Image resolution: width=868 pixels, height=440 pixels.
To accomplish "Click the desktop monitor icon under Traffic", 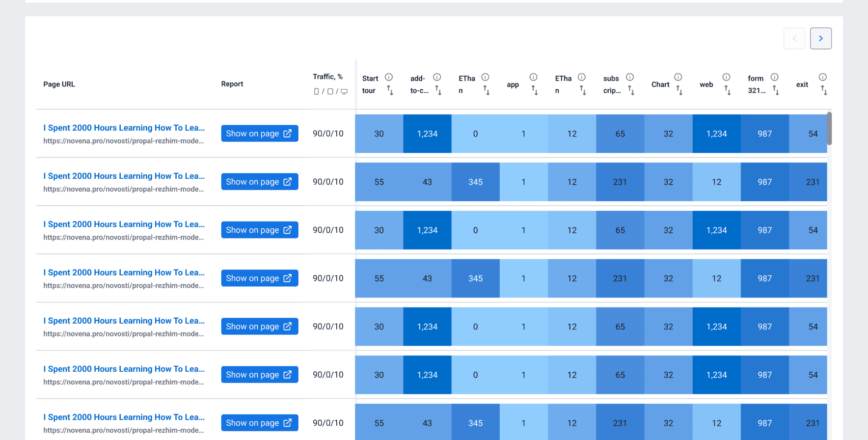I will [x=344, y=92].
